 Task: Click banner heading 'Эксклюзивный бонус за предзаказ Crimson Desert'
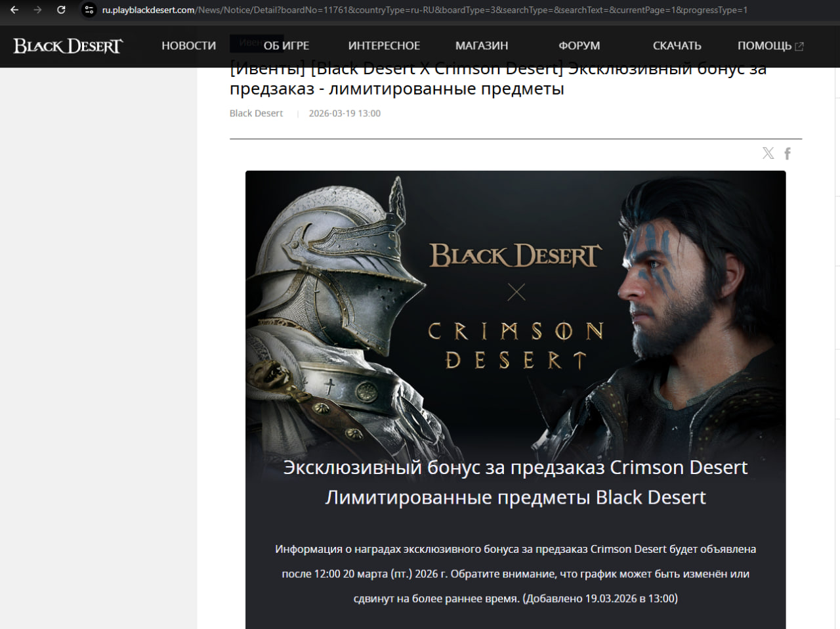coord(516,467)
